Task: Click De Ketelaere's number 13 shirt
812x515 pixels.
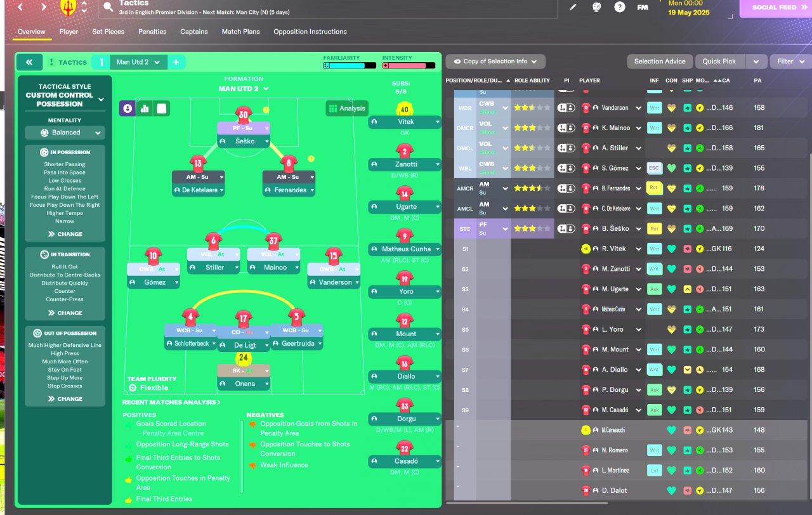Action: pyautogui.click(x=198, y=164)
